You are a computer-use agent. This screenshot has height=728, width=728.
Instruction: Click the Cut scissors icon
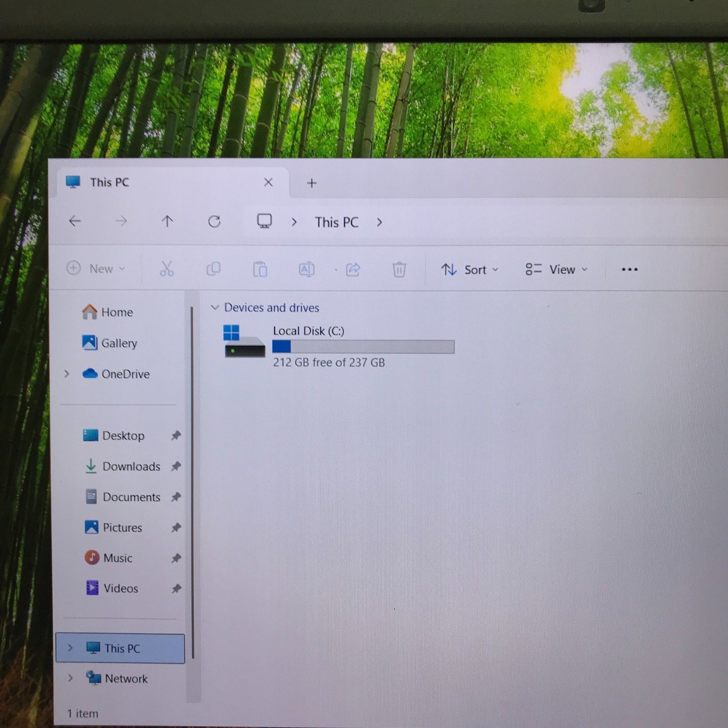167,269
